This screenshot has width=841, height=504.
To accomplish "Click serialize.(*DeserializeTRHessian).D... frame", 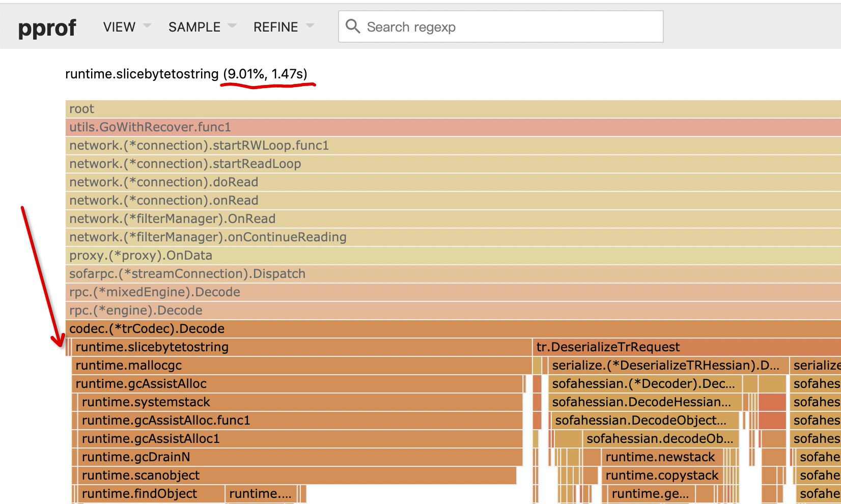I will click(668, 366).
